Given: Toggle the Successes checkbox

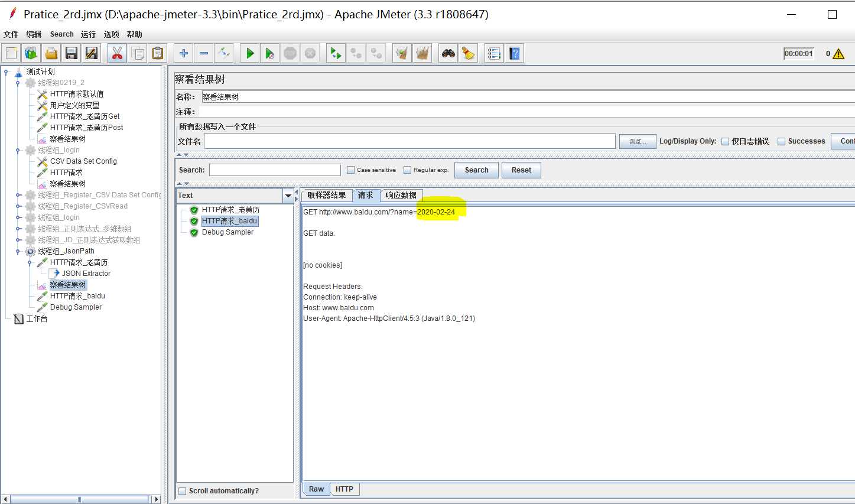Looking at the screenshot, I should click(x=781, y=141).
